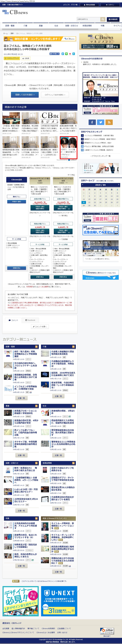Go to previous month in calendar
This screenshot has width=122, height=644.
(x=83, y=185)
